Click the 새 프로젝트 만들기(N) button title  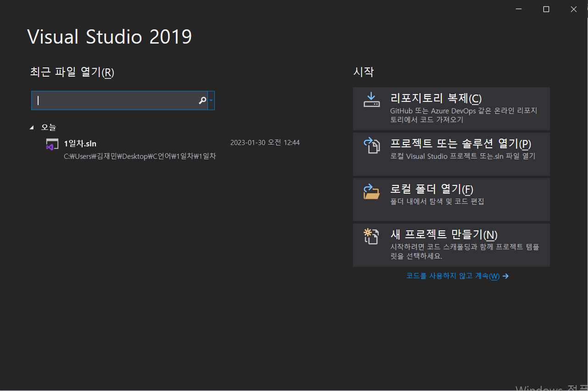coord(444,235)
